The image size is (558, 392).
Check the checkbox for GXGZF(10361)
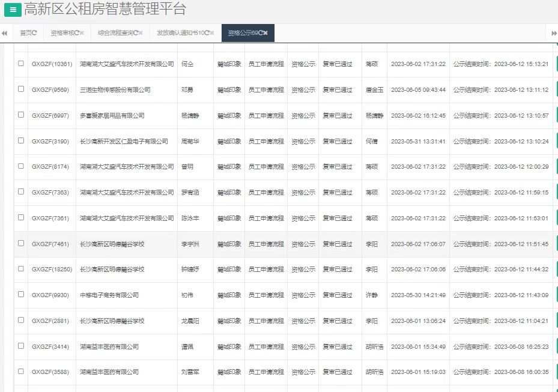pyautogui.click(x=20, y=64)
